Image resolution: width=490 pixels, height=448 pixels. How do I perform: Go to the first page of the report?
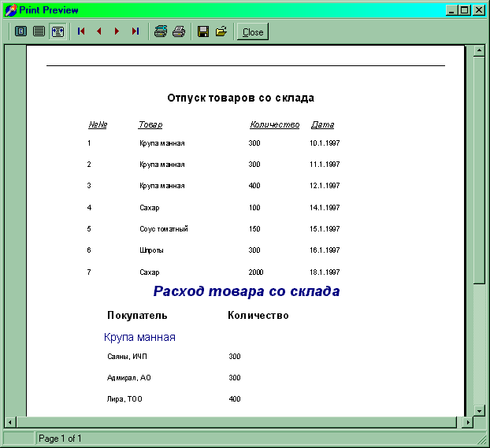(x=81, y=31)
